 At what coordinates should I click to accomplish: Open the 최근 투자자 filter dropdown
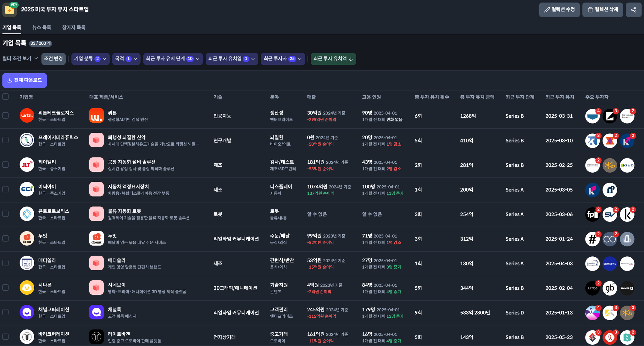pyautogui.click(x=282, y=59)
